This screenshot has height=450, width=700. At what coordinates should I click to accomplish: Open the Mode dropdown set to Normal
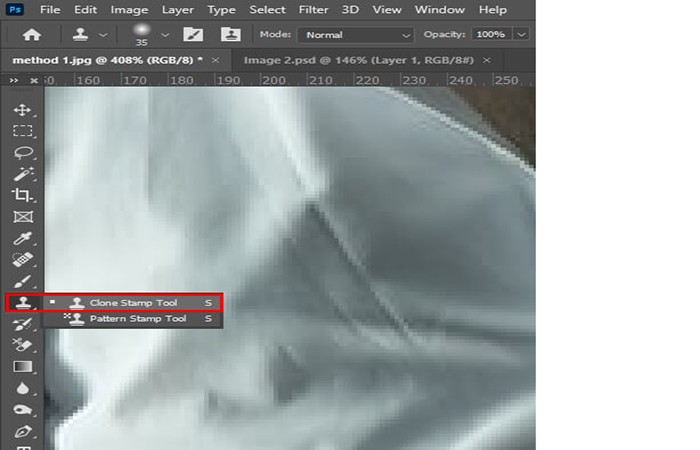pos(356,35)
